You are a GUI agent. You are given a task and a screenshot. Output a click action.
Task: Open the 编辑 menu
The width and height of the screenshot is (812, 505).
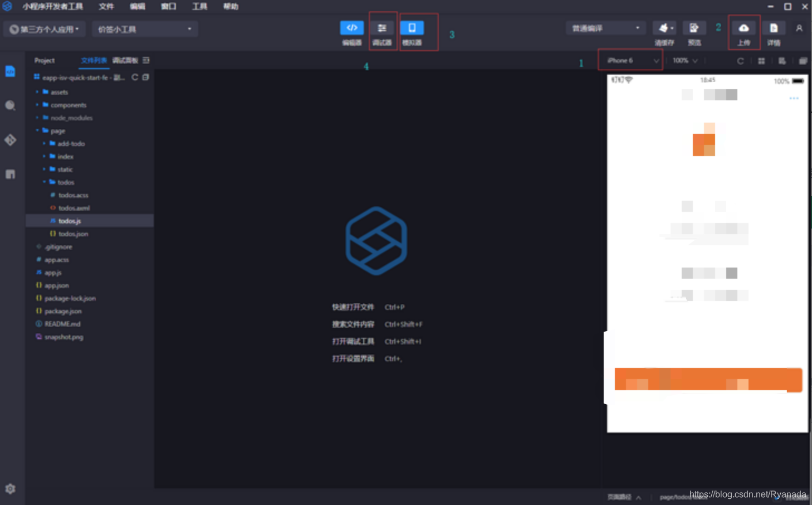(137, 6)
